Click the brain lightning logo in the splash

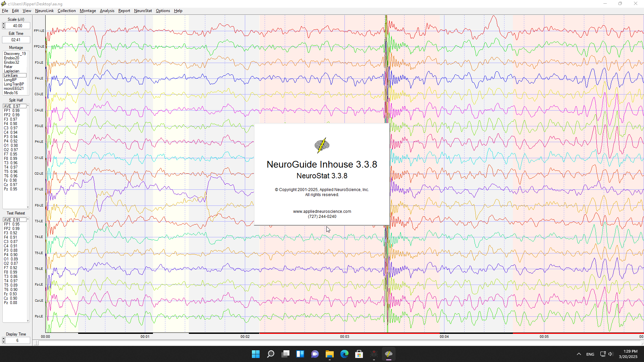click(322, 145)
